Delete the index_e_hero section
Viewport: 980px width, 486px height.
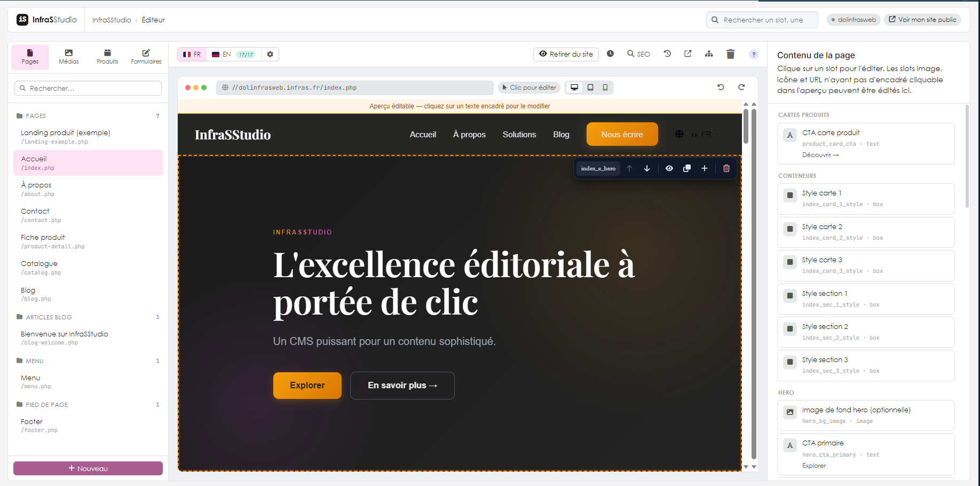(x=726, y=168)
